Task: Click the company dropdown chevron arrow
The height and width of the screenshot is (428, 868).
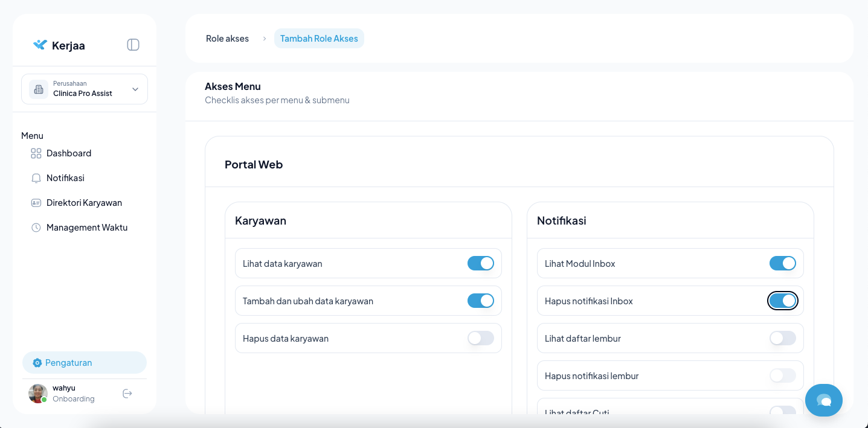Action: 135,89
